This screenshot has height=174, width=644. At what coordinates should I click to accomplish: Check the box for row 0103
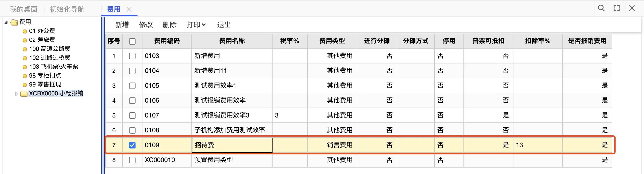[132, 56]
